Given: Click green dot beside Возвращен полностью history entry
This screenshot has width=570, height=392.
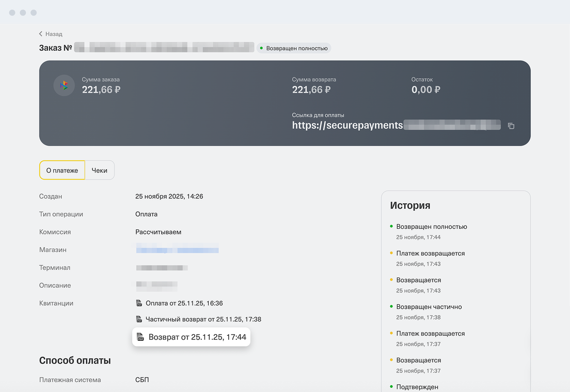Looking at the screenshot, I should coord(391,226).
